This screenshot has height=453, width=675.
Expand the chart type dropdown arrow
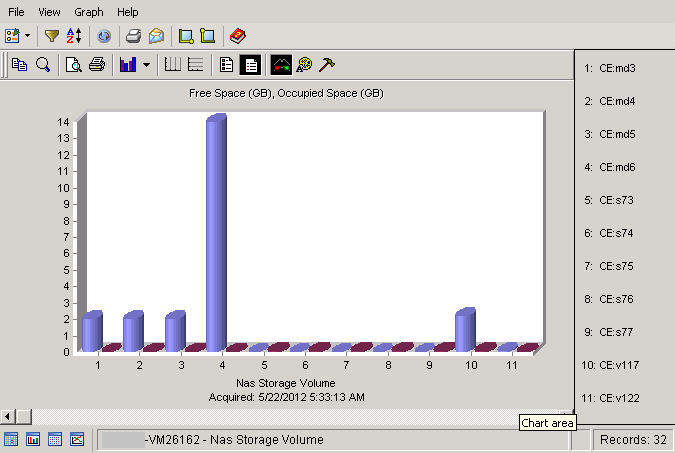pyautogui.click(x=146, y=65)
